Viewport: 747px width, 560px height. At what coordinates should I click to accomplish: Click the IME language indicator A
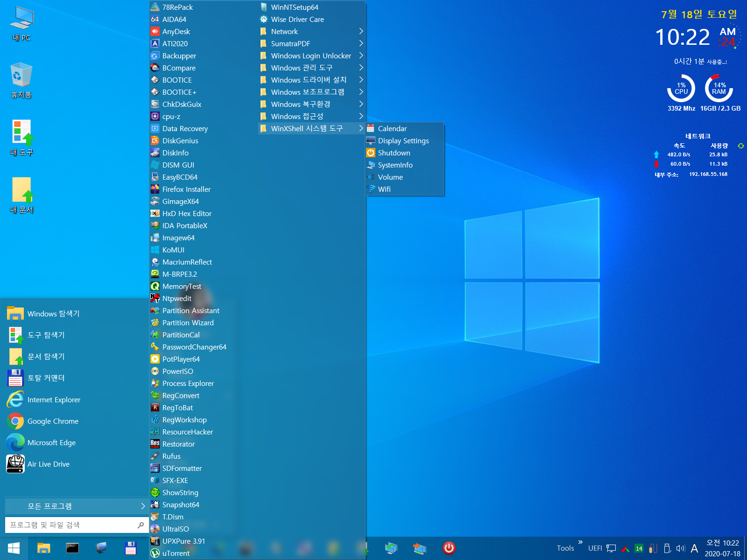694,548
